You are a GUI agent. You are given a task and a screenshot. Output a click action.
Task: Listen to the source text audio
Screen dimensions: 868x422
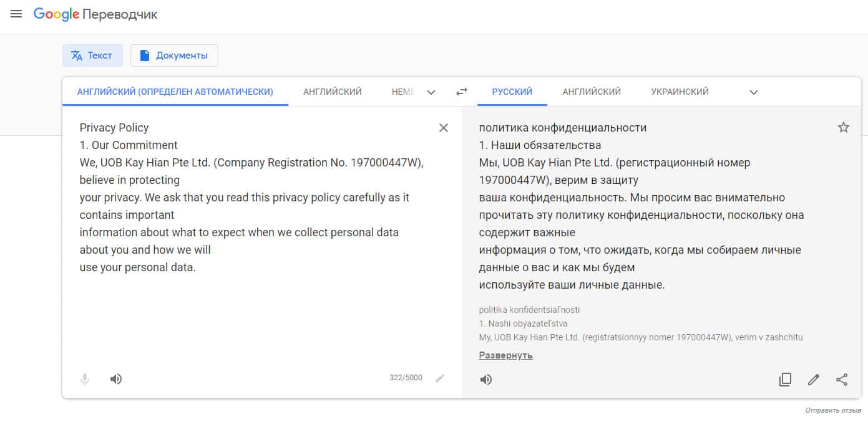(116, 379)
